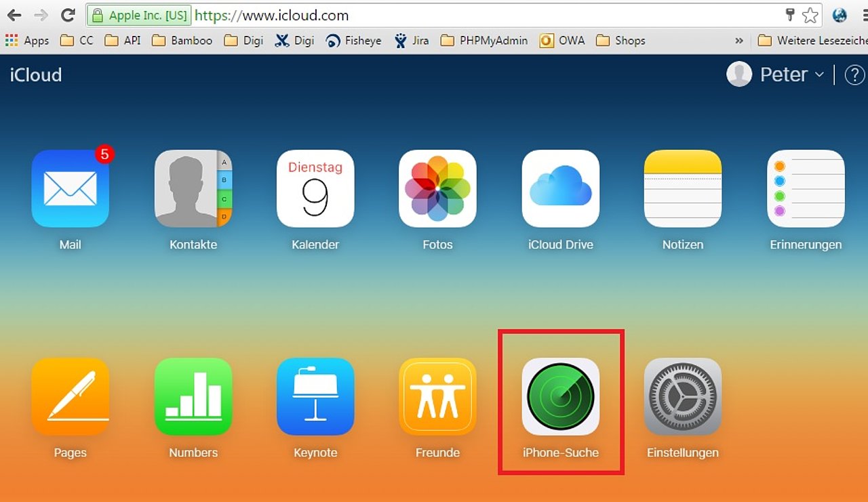This screenshot has width=868, height=502.
Task: Open iCloud Drive
Action: (x=561, y=188)
